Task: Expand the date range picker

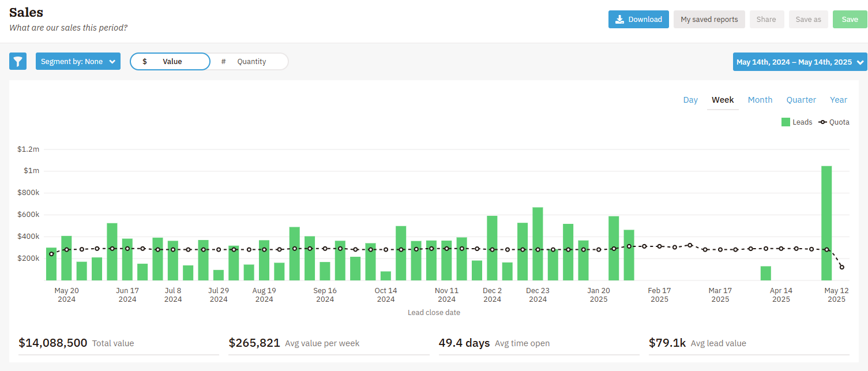Action: click(x=794, y=62)
